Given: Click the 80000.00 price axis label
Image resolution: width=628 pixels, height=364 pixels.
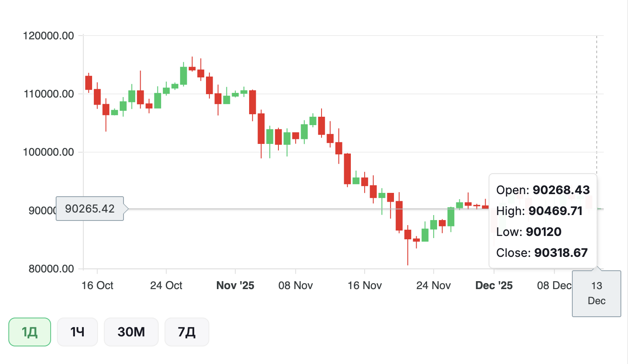Looking at the screenshot, I should click(x=51, y=269).
